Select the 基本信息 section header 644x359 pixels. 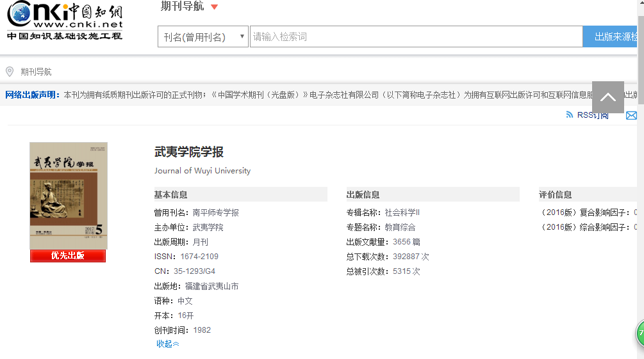[171, 195]
